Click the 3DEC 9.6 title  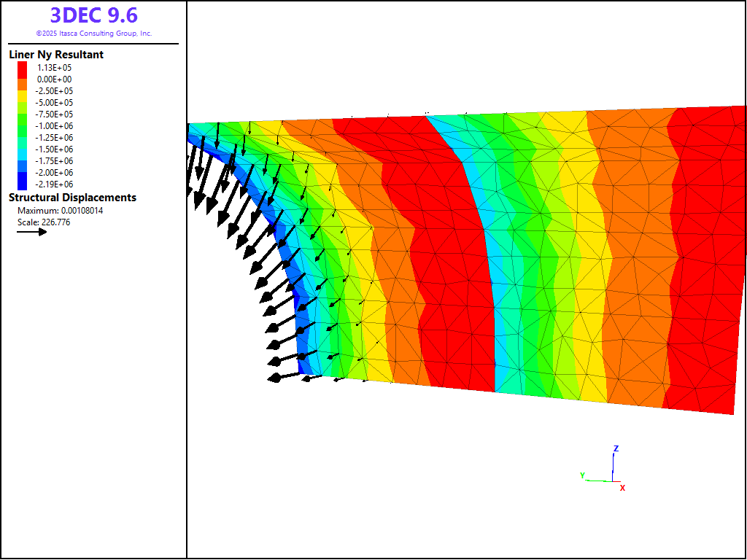(93, 15)
